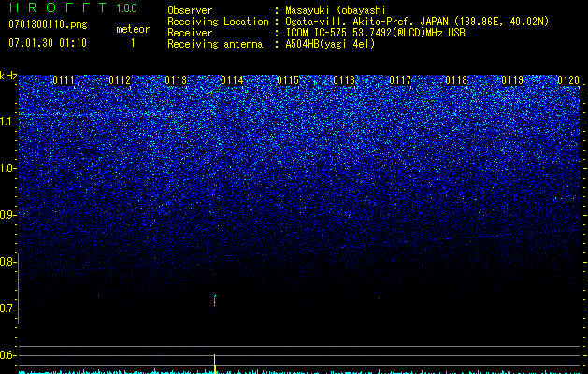
Task: Click the HROFFT 1.0.0 title text
Action: [x=74, y=7]
